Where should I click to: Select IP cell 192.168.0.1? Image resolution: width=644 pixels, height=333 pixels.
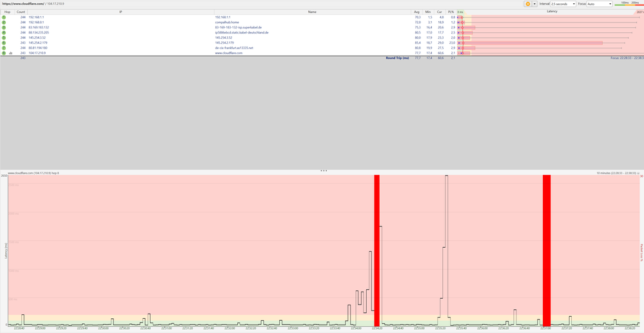[x=36, y=22]
